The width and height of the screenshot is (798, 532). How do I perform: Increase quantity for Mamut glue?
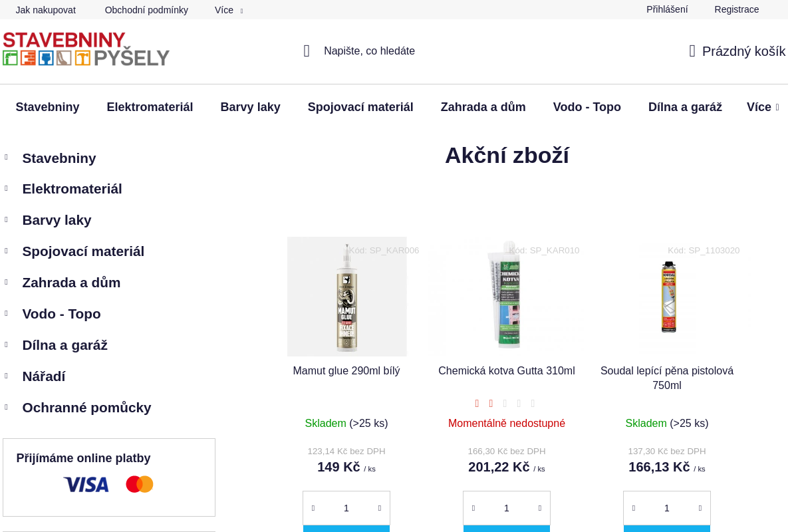[x=380, y=508]
